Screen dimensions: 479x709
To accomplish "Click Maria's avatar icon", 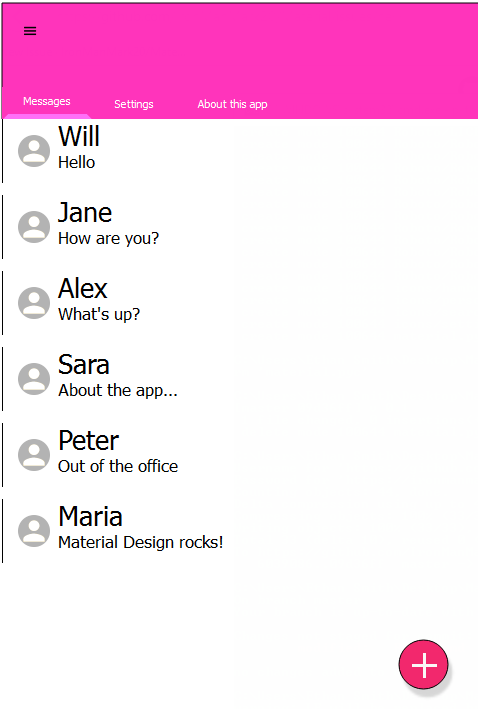I will pyautogui.click(x=34, y=531).
